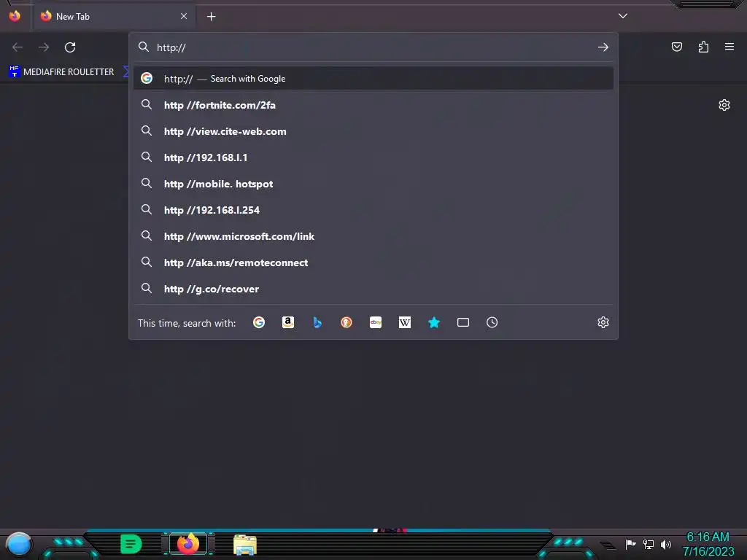The image size is (747, 560).
Task: Personalize new tab with gear icon
Action: [724, 105]
